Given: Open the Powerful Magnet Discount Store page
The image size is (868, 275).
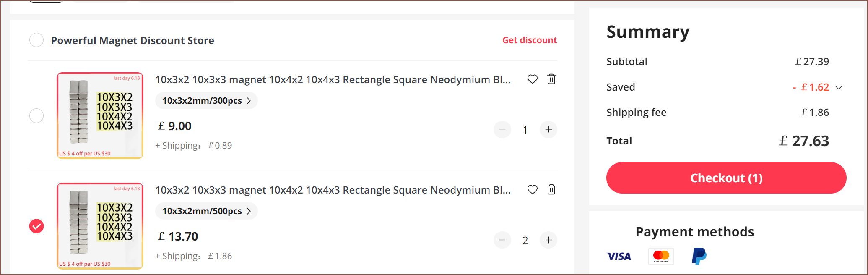Looking at the screenshot, I should pos(133,41).
